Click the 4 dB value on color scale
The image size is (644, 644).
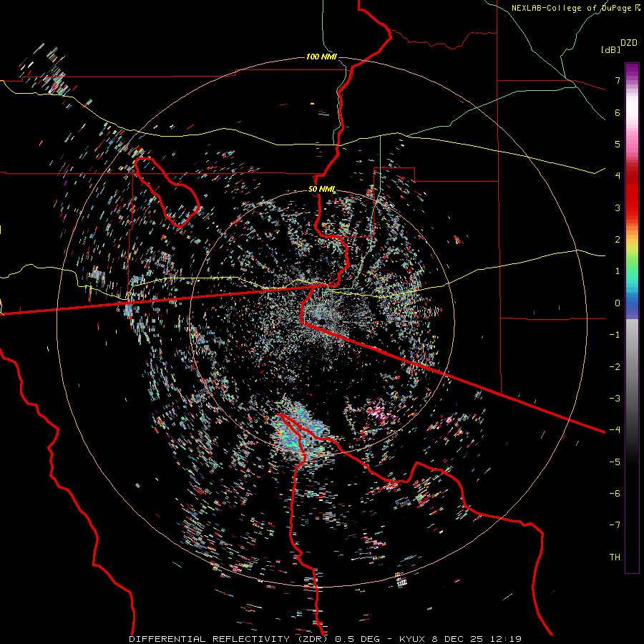[x=618, y=176]
